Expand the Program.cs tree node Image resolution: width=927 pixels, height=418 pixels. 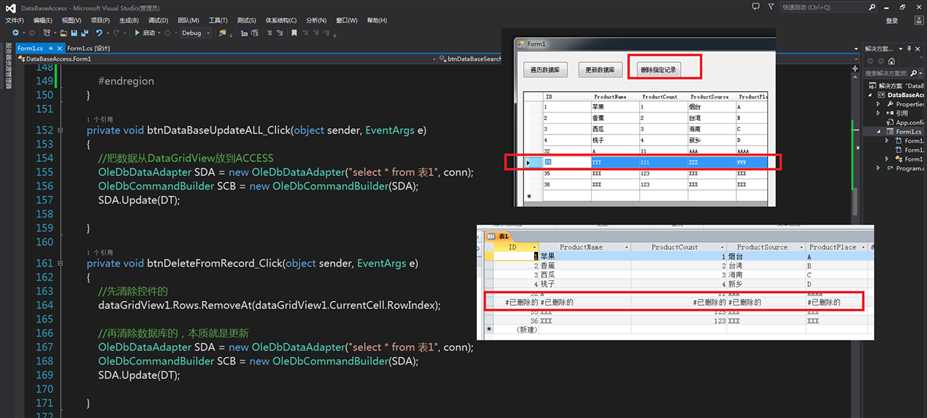pyautogui.click(x=878, y=168)
